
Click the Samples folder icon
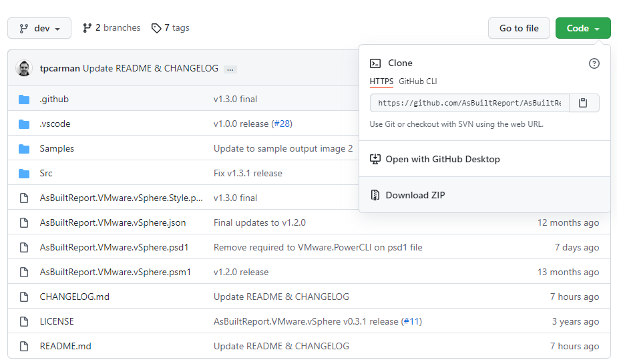point(24,149)
